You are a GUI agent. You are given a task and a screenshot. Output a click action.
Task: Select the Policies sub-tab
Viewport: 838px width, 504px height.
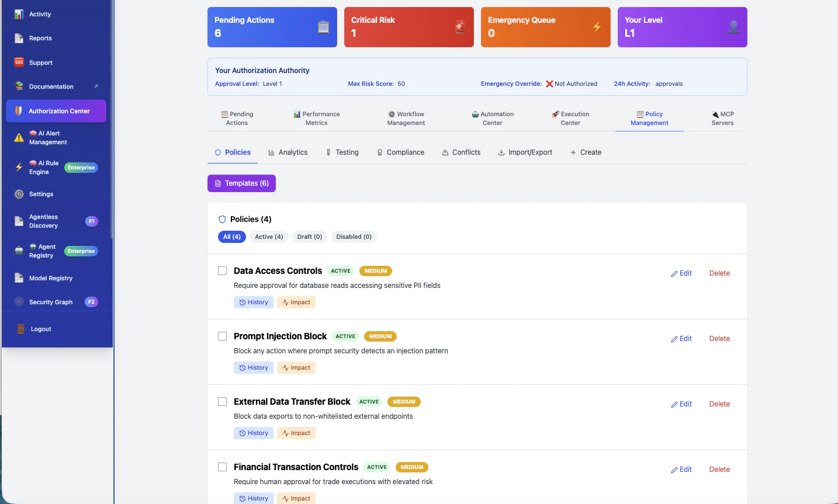tap(233, 152)
